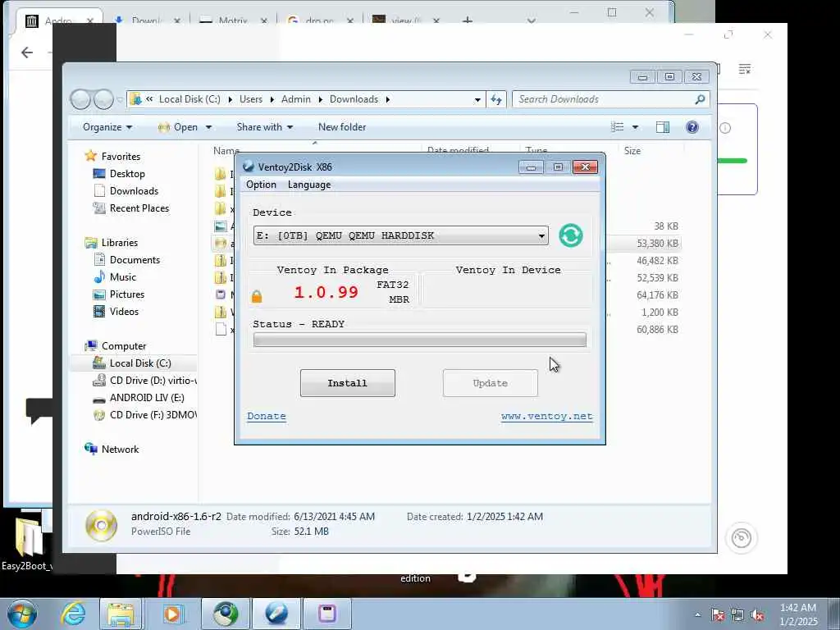Screen dimensions: 840x630
Task: Select Libraries in navigation pane
Action: point(120,243)
